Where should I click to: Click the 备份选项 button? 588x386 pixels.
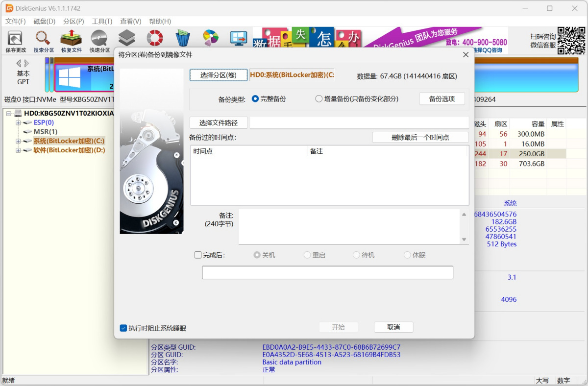442,98
